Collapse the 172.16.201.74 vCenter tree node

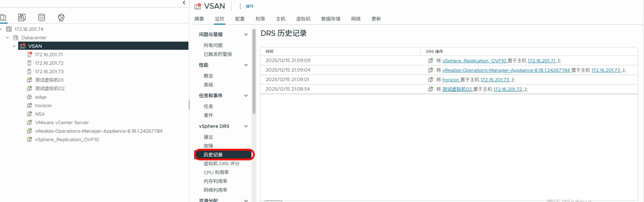(1, 29)
